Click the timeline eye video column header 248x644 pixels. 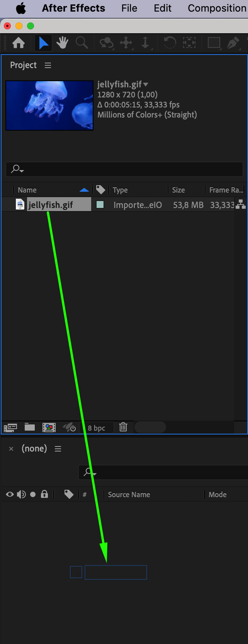(10, 494)
